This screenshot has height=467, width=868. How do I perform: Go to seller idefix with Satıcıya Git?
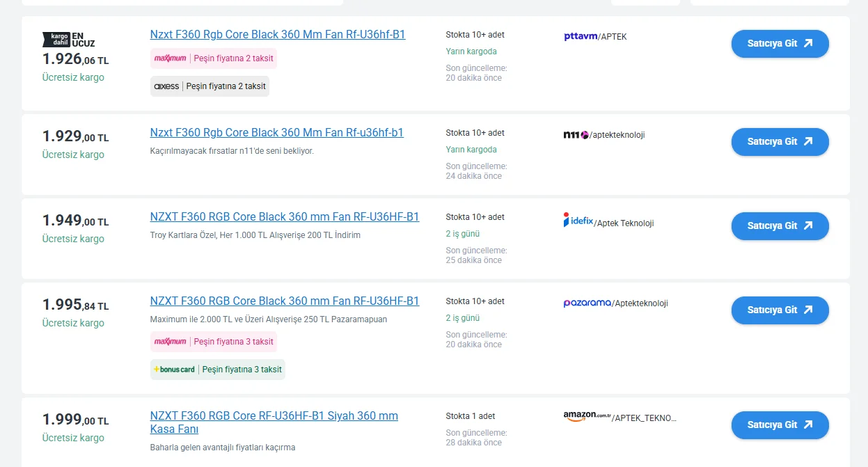point(780,225)
